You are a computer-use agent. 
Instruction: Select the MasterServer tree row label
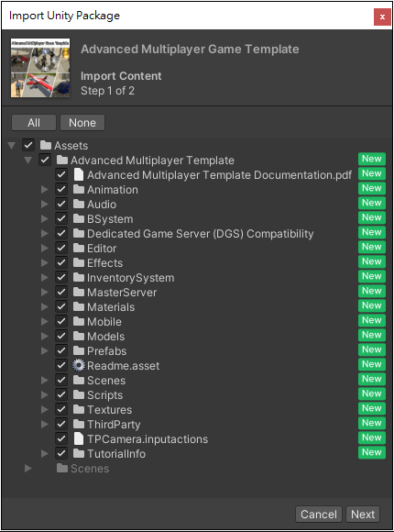(122, 292)
